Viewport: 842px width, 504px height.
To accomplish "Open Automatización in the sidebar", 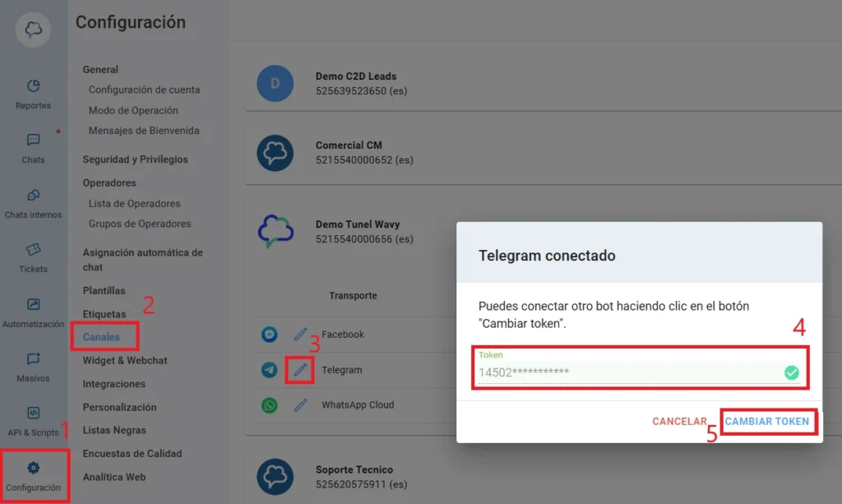I will 33,313.
